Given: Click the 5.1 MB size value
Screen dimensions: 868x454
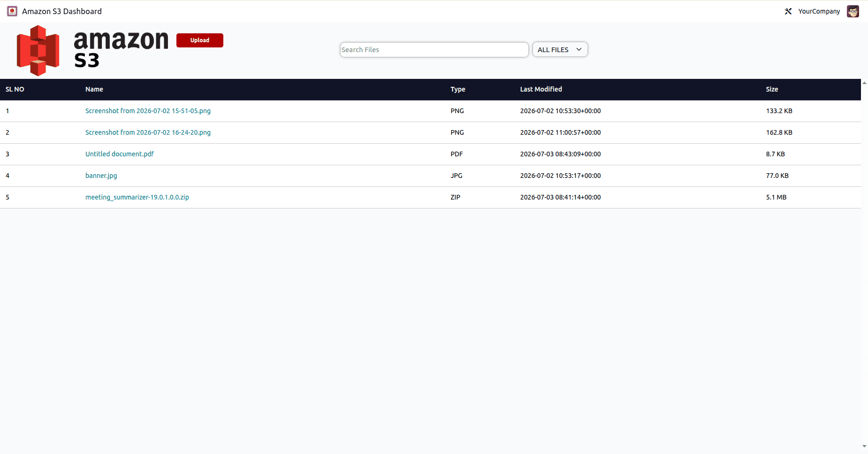Looking at the screenshot, I should [777, 197].
